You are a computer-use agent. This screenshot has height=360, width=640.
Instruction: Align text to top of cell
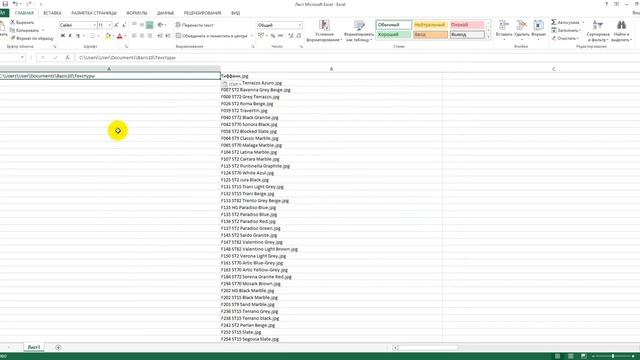pos(134,25)
